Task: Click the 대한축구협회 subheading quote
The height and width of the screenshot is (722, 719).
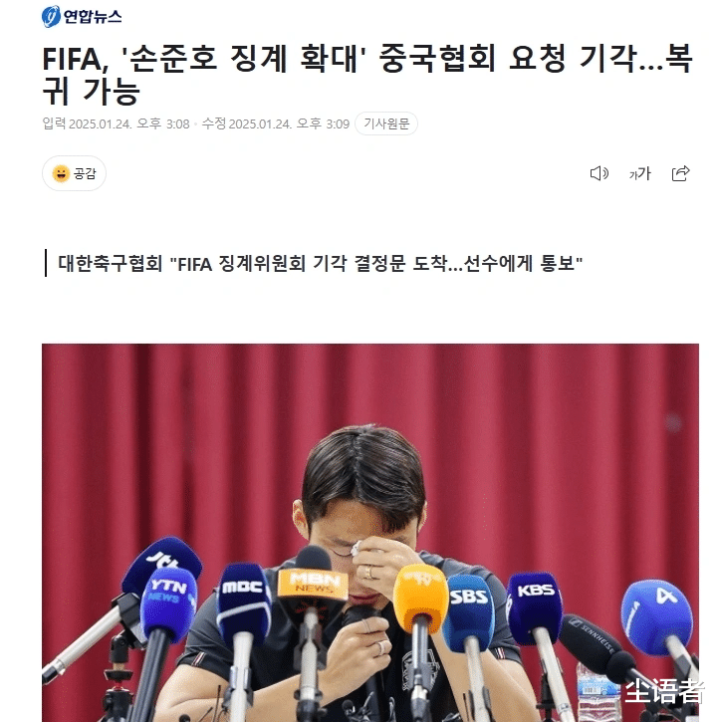Action: 320,263
